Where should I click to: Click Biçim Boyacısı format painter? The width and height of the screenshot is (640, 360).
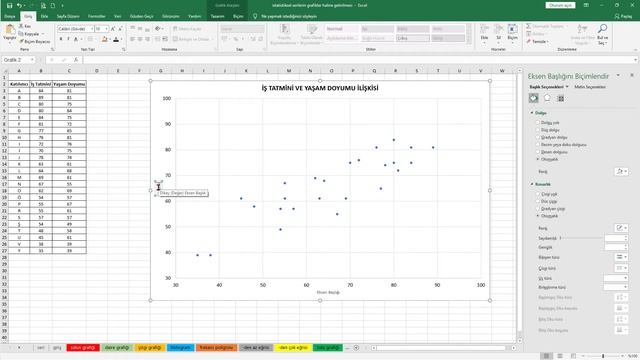click(x=34, y=42)
